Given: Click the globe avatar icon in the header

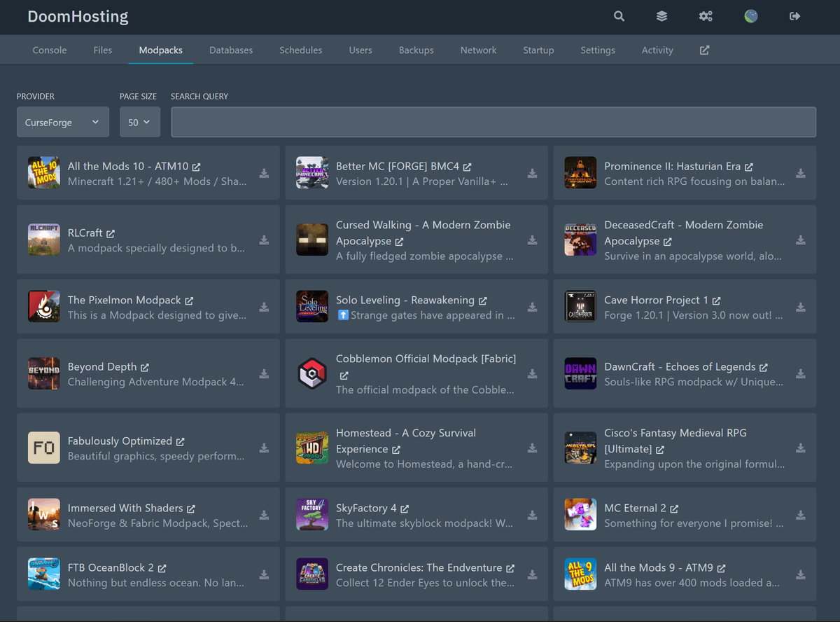Looking at the screenshot, I should [x=750, y=16].
